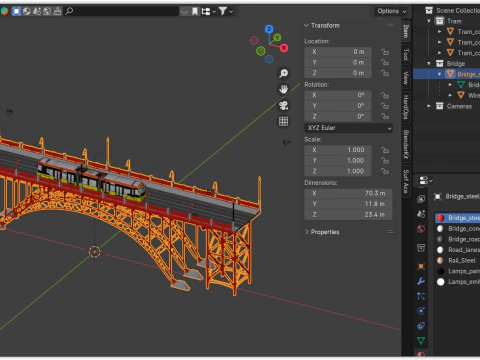Select the Bridge_steel material slot

[457, 218]
